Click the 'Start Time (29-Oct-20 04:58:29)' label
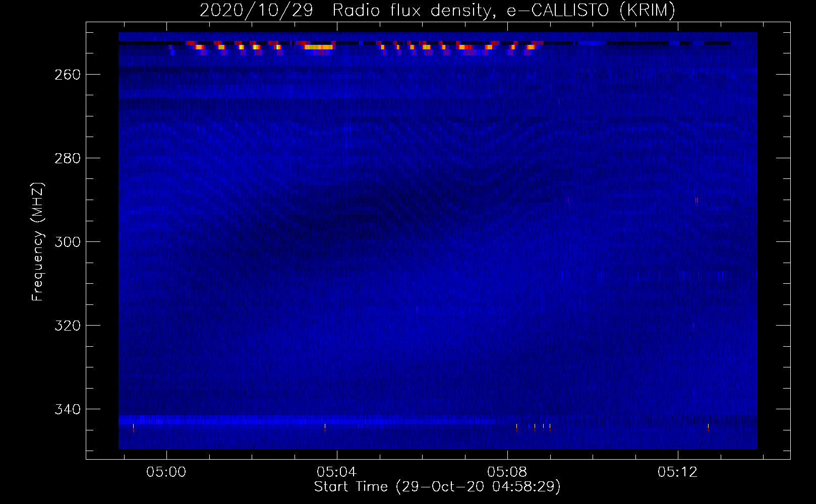Viewport: 816px width, 504px height. (x=437, y=487)
